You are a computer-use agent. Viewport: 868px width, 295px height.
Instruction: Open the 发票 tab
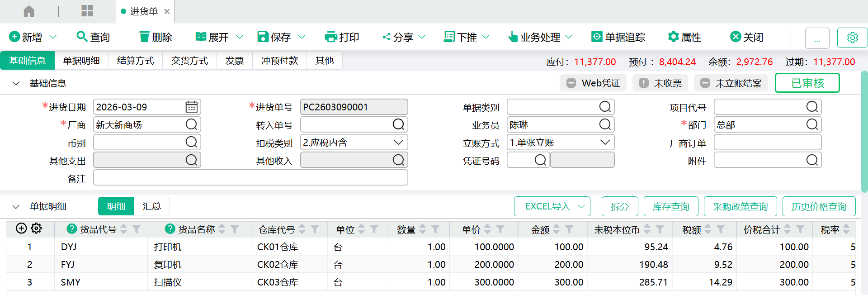234,61
